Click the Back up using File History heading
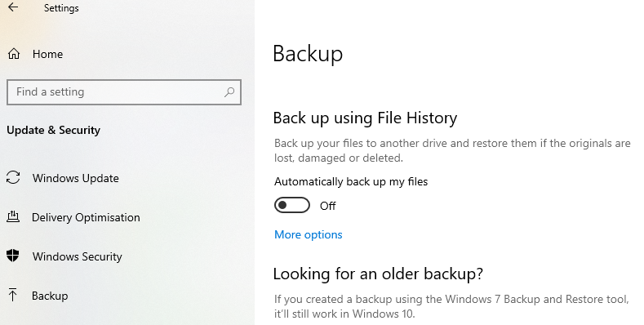This screenshot has width=644, height=325. tap(365, 118)
